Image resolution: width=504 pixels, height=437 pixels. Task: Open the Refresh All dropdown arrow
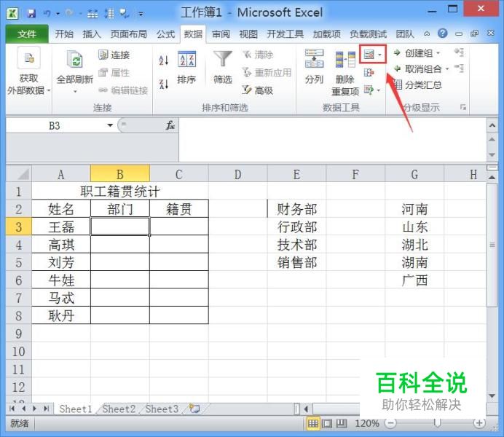(x=75, y=91)
